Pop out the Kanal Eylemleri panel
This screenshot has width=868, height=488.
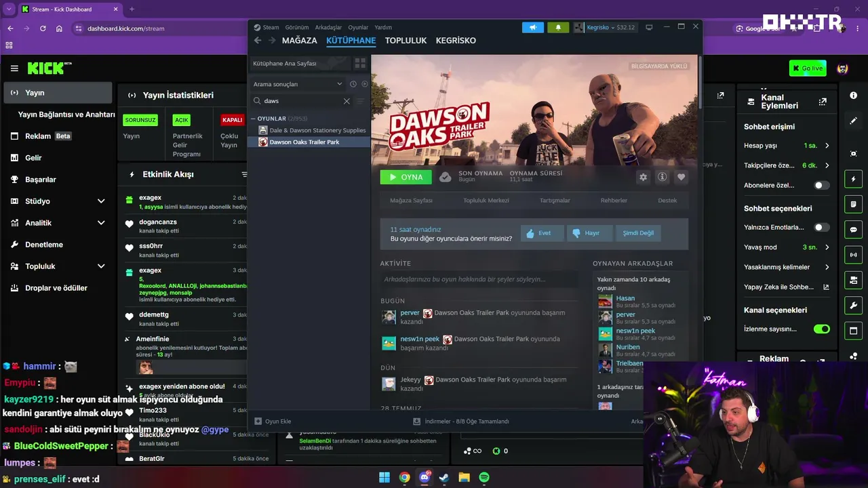823,102
